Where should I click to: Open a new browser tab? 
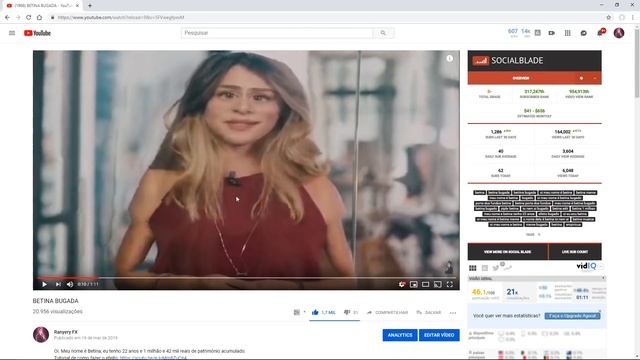click(90, 6)
